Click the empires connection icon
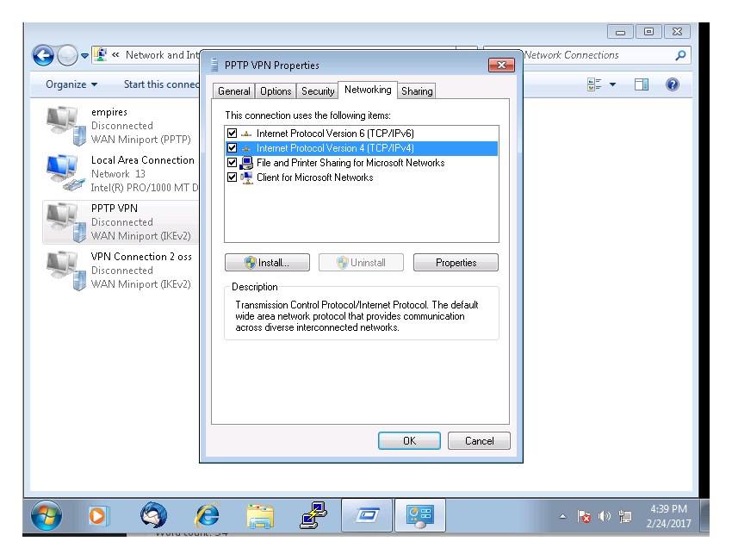This screenshot has height=560, width=732. pyautogui.click(x=65, y=125)
